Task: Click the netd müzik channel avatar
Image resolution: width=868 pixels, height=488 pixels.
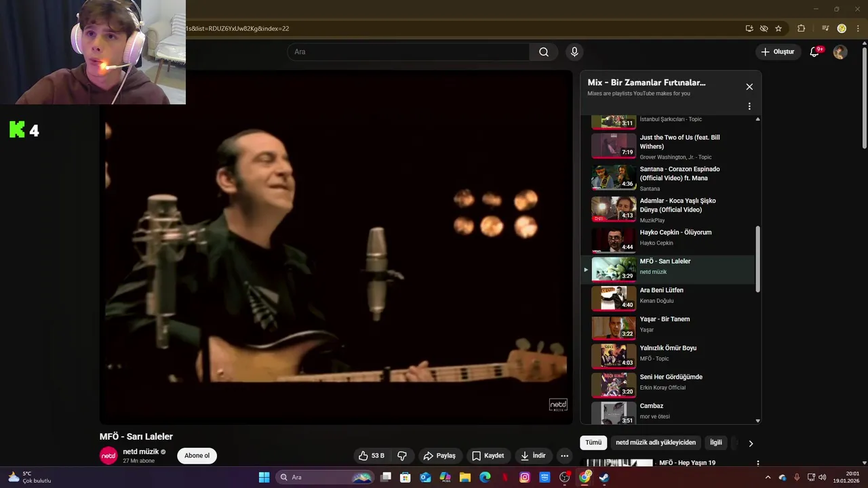Action: coord(108,456)
